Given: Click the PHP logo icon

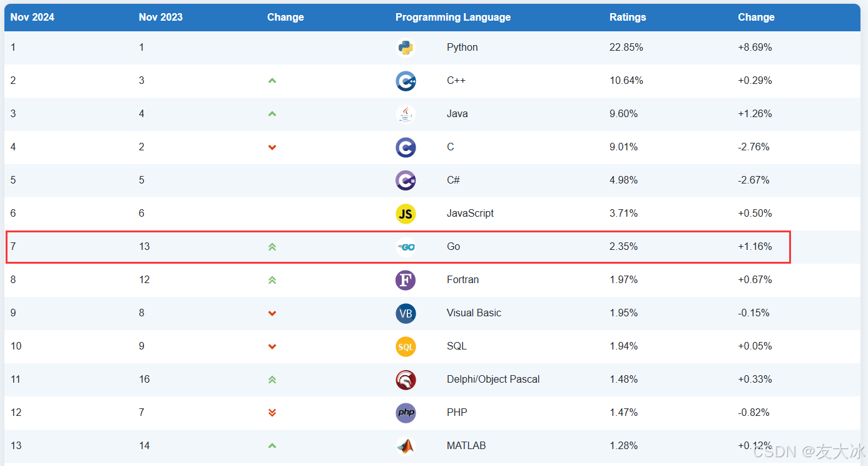Looking at the screenshot, I should click(x=406, y=413).
